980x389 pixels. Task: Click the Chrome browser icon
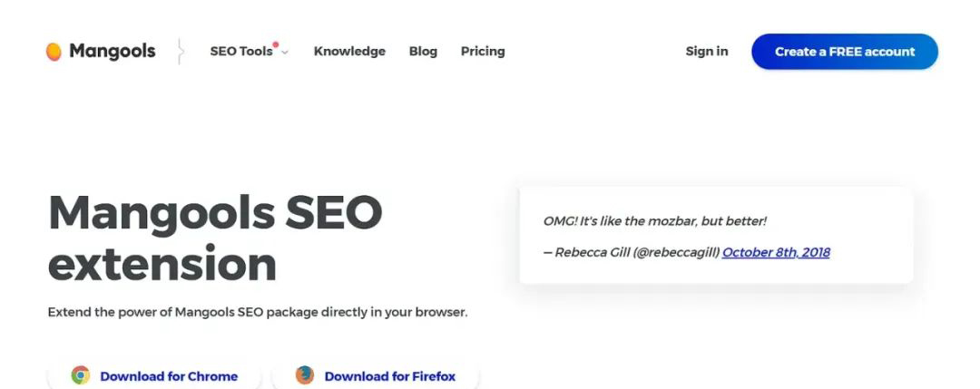tap(81, 375)
